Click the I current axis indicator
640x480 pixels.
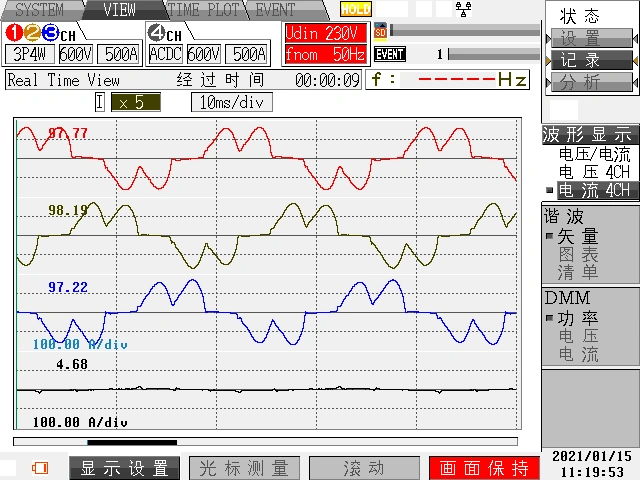pyautogui.click(x=100, y=102)
